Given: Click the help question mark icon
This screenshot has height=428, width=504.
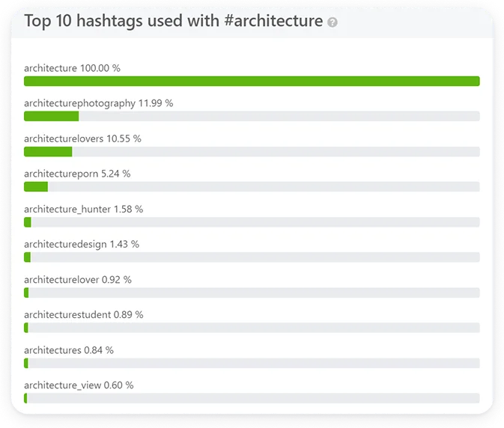Looking at the screenshot, I should [x=333, y=22].
